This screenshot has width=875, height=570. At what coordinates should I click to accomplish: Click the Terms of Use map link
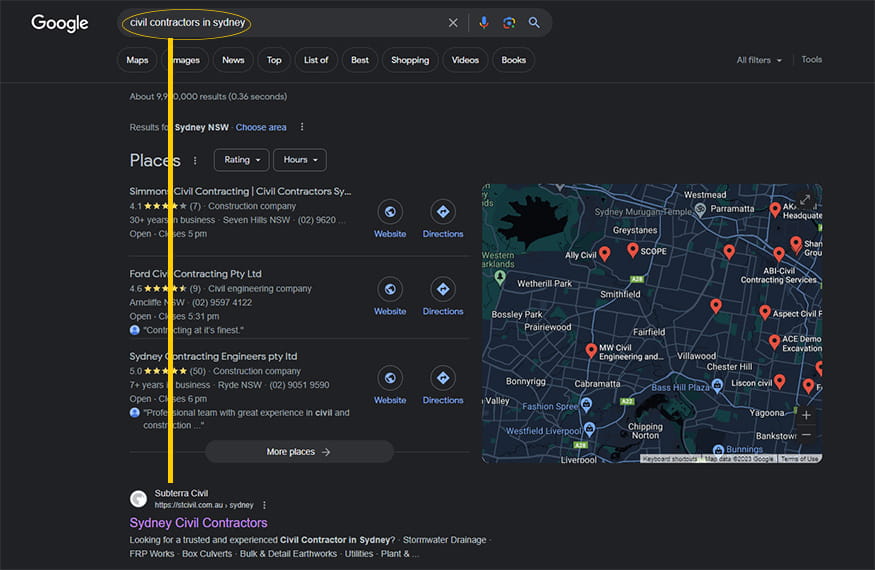point(799,459)
